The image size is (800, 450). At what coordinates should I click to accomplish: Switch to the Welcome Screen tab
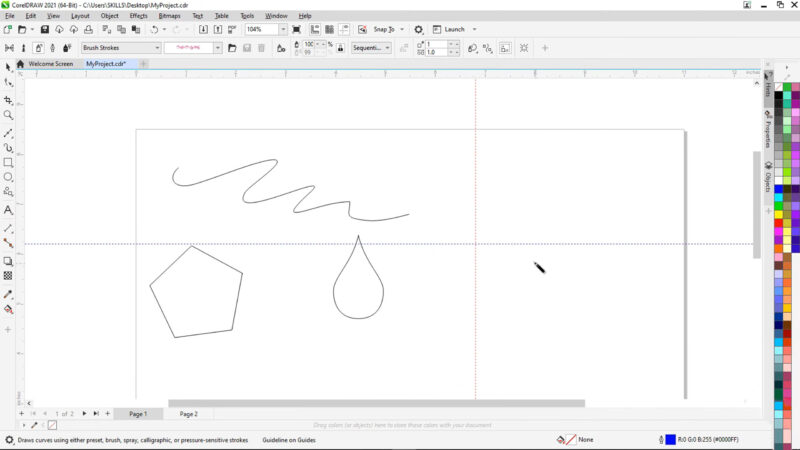tap(51, 64)
